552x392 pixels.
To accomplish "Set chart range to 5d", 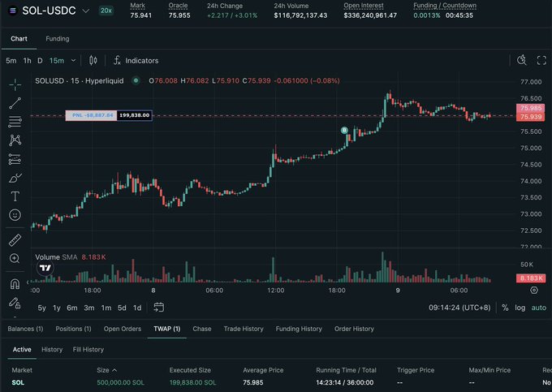I will click(x=122, y=308).
